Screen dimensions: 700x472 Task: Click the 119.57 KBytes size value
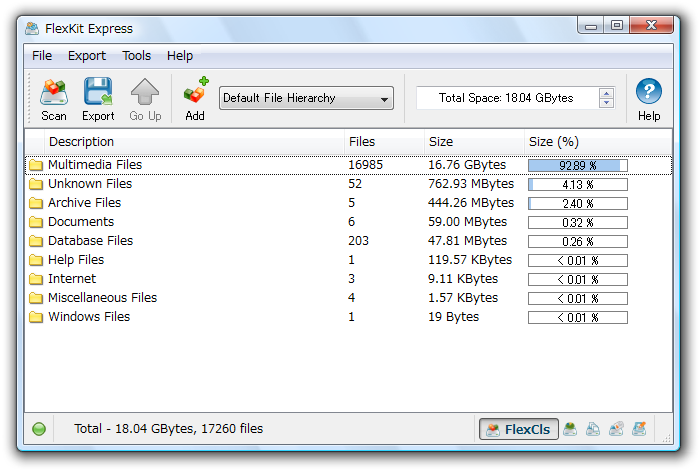470,260
